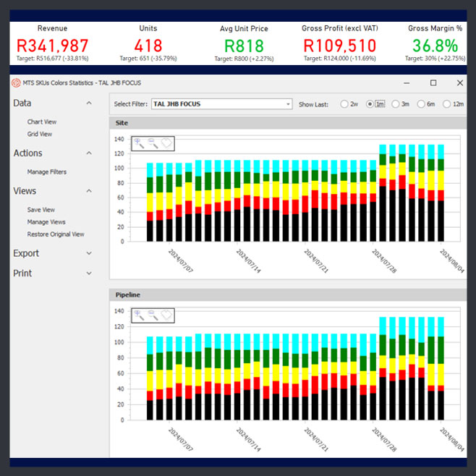Switch to Grid View
476x476 pixels.
(40, 134)
